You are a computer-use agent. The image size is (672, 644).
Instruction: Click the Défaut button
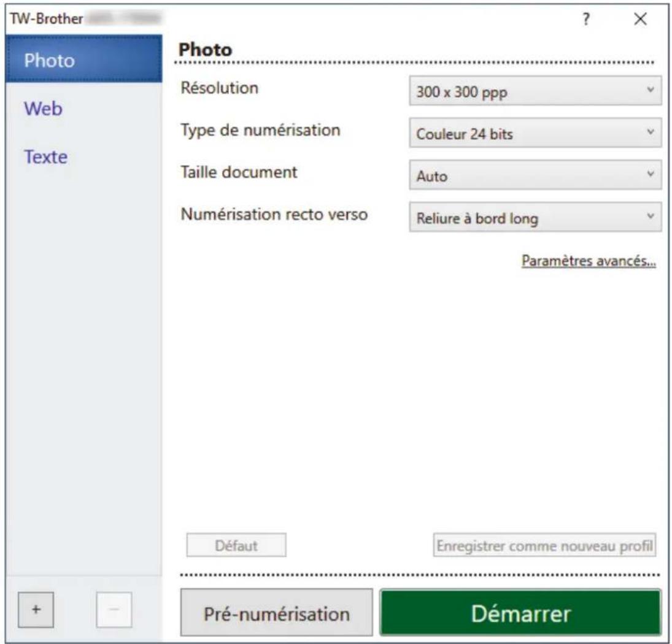click(236, 545)
